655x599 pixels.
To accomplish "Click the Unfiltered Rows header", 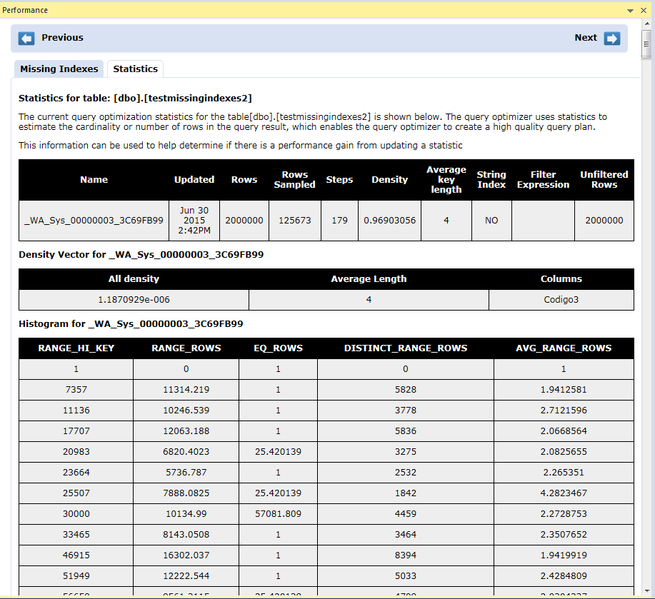I will (604, 180).
